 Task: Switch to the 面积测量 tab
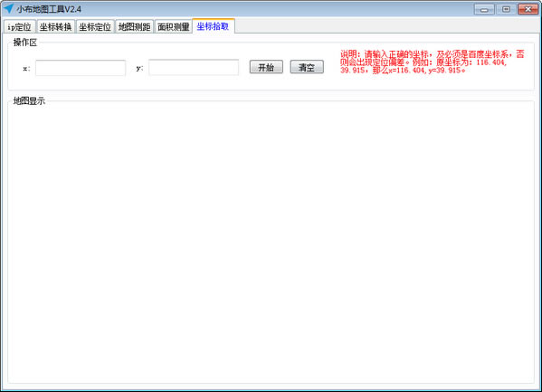click(174, 26)
